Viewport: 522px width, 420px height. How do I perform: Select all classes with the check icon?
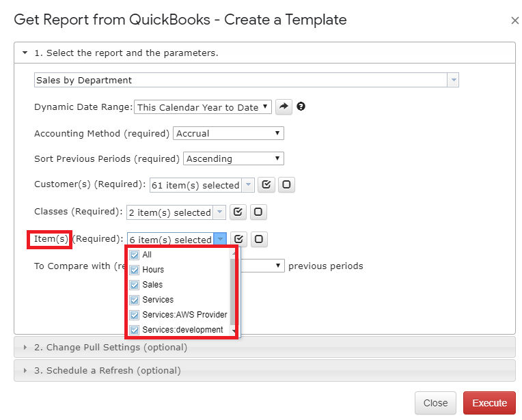point(238,212)
